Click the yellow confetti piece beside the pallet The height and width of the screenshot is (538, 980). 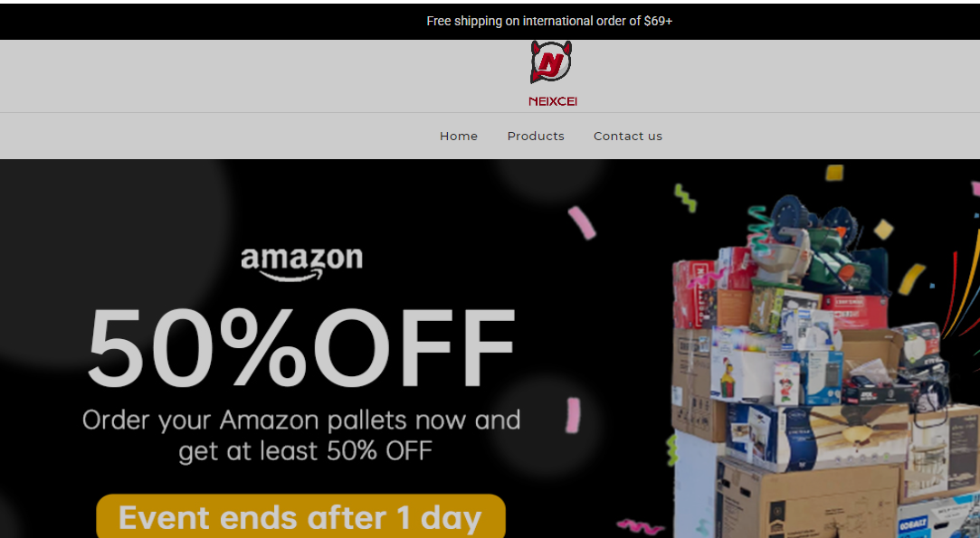click(x=911, y=278)
